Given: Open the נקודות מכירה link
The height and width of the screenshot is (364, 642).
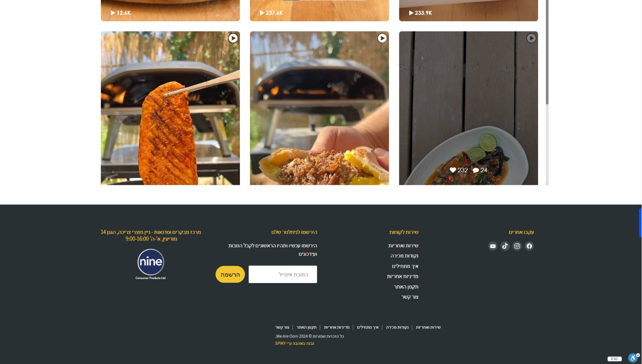Looking at the screenshot, I should point(404,256).
